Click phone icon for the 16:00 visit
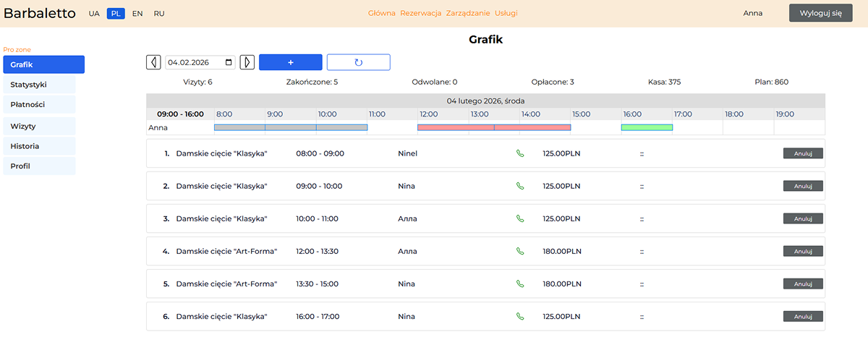868x340 pixels. (x=519, y=316)
